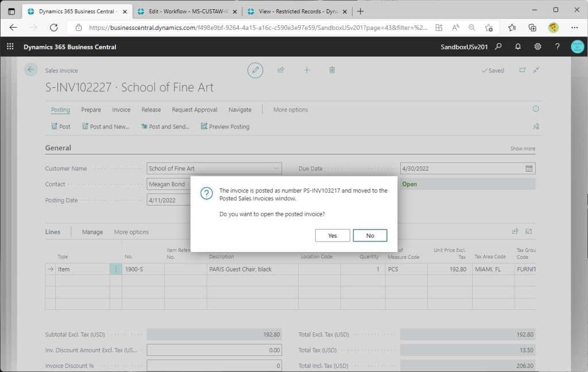The height and width of the screenshot is (372, 588).
Task: Open the Prepare menu
Action: 91,110
